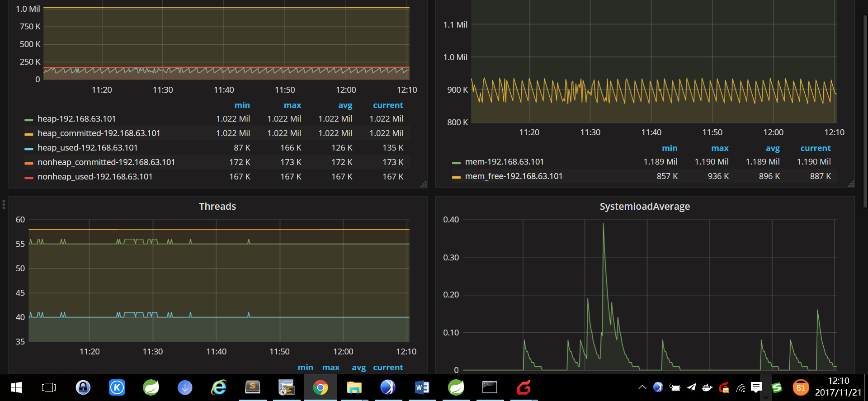
Task: Sort the heap legend by current column
Action: (x=388, y=105)
